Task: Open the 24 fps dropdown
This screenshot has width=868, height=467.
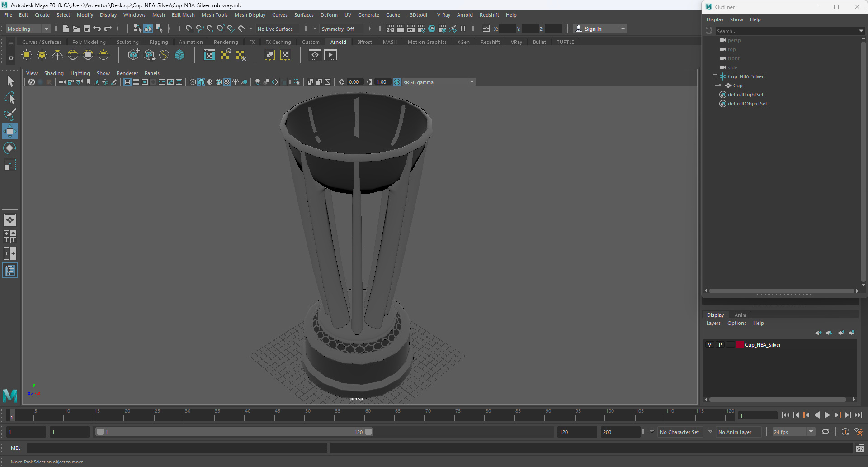Action: 793,432
